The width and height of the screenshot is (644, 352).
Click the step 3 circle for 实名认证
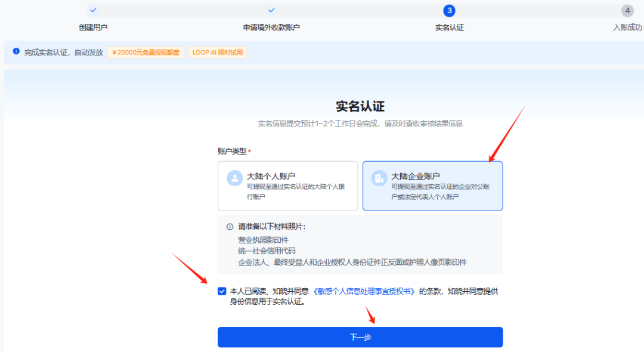pos(450,11)
